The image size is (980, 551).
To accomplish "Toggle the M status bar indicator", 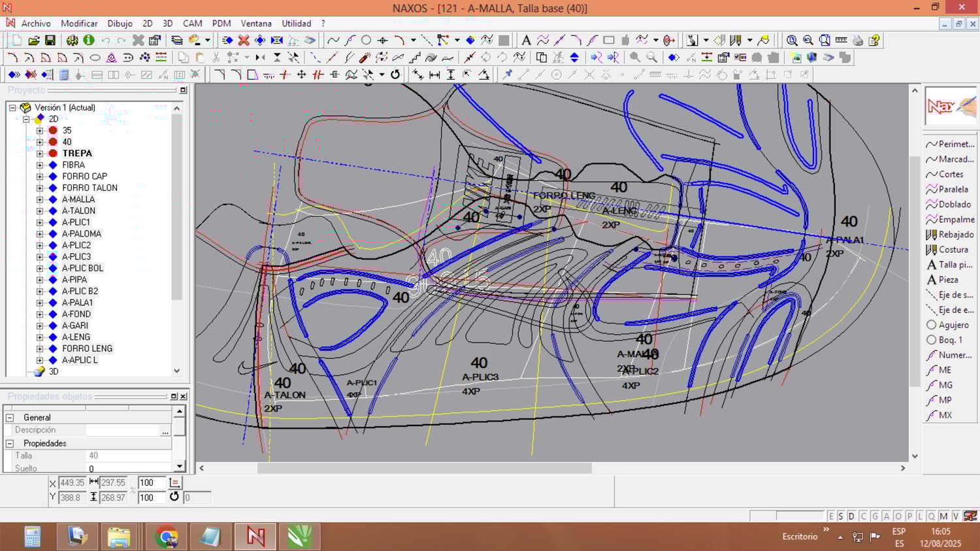I will click(x=943, y=516).
